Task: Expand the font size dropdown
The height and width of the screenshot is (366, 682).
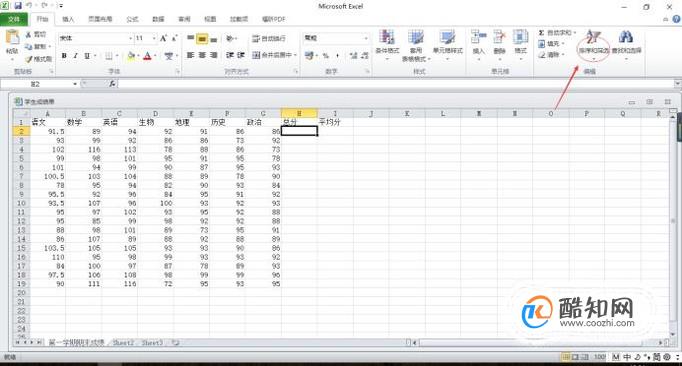Action: point(154,38)
